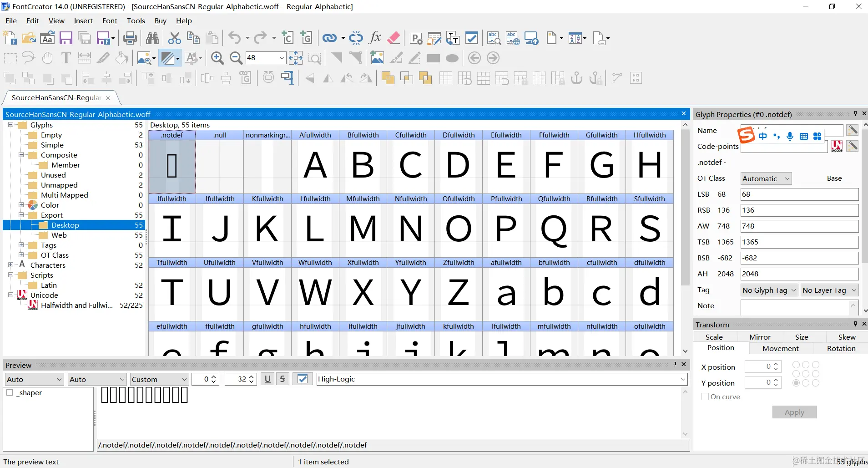Click the Font Preview Aa icon
The image size is (868, 468).
[x=47, y=38]
